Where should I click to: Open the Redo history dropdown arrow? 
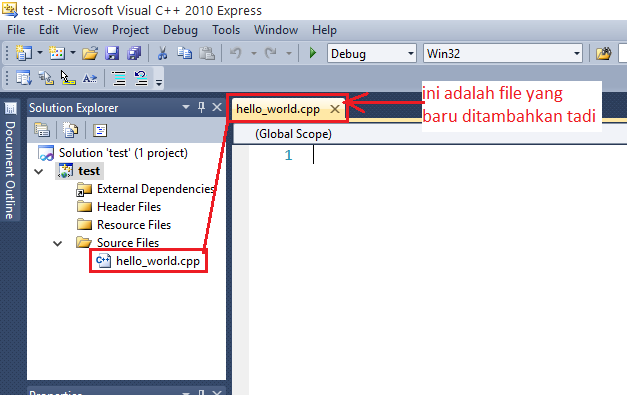pos(289,53)
